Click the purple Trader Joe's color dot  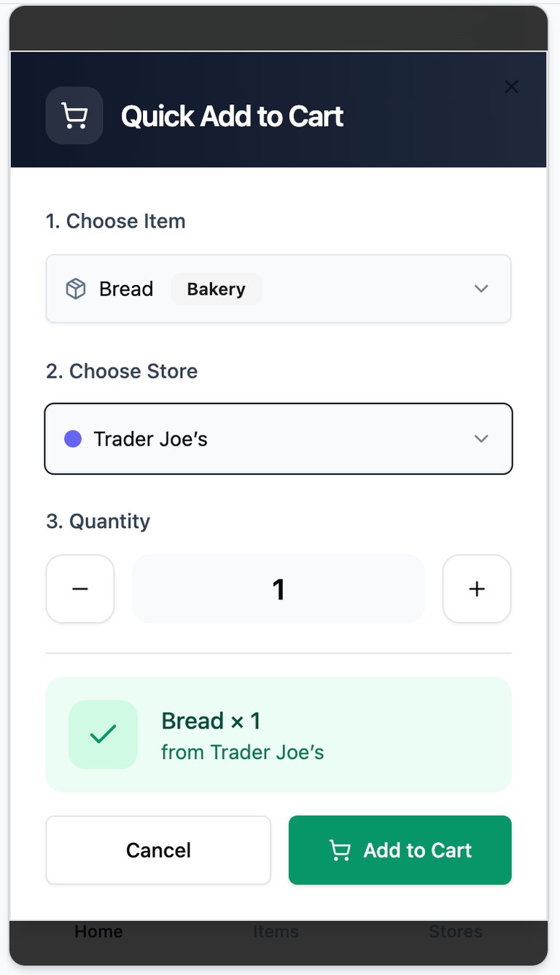[x=73, y=439]
